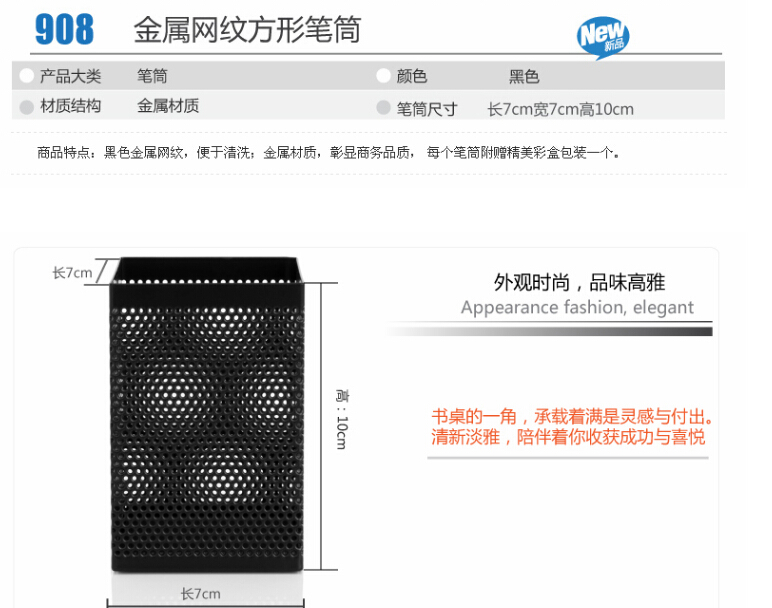Click the 金属材质 material value
772x608 pixels.
tap(168, 106)
